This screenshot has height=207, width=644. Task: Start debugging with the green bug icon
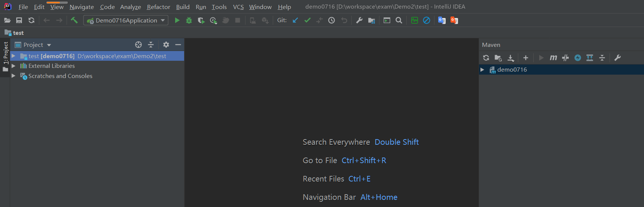189,20
